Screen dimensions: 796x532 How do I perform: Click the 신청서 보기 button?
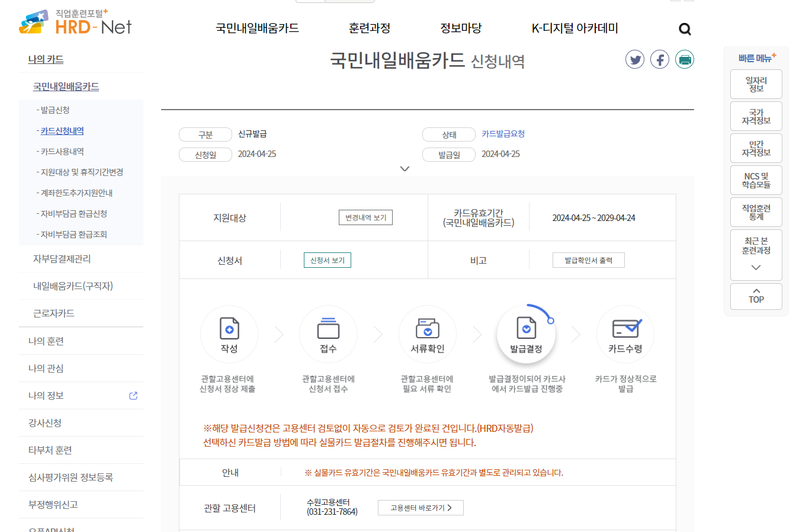[328, 259]
